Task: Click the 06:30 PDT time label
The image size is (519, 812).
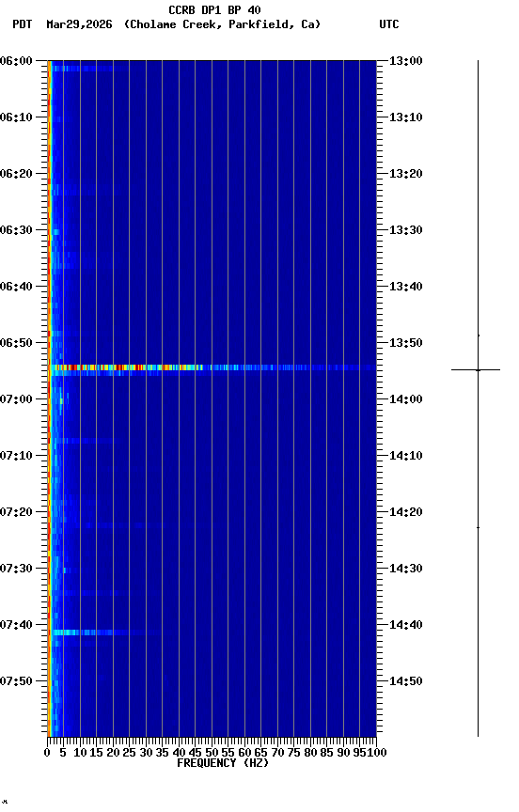Action: click(x=16, y=230)
